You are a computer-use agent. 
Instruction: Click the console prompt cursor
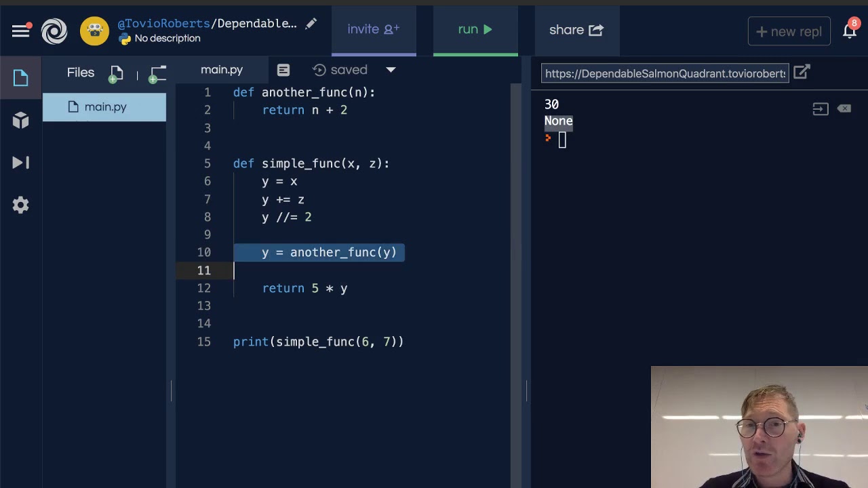(x=562, y=140)
